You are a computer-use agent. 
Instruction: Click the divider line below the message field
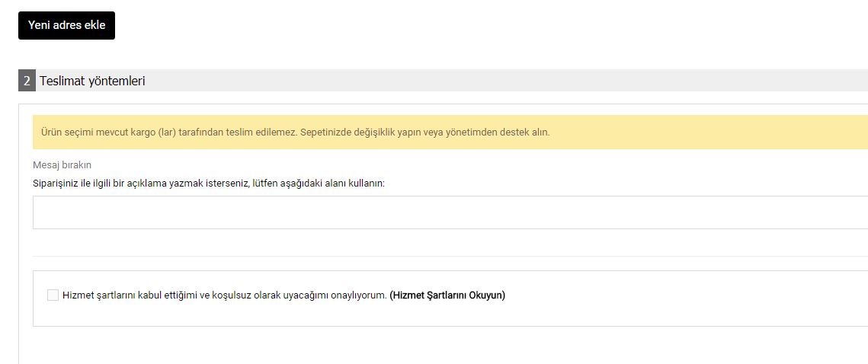coord(450,256)
